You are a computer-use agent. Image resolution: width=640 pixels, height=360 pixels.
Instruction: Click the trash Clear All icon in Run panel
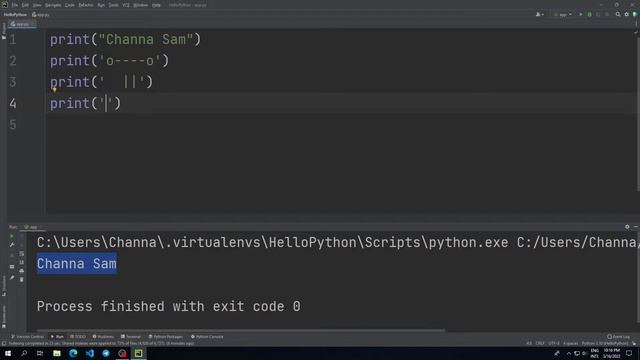click(22, 280)
